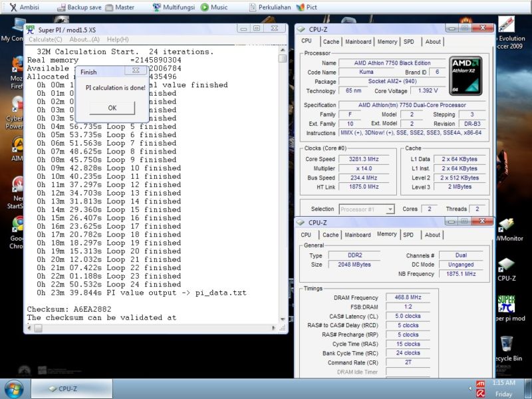
Task: Click the taskbar clock 1:15 AM
Action: click(503, 383)
